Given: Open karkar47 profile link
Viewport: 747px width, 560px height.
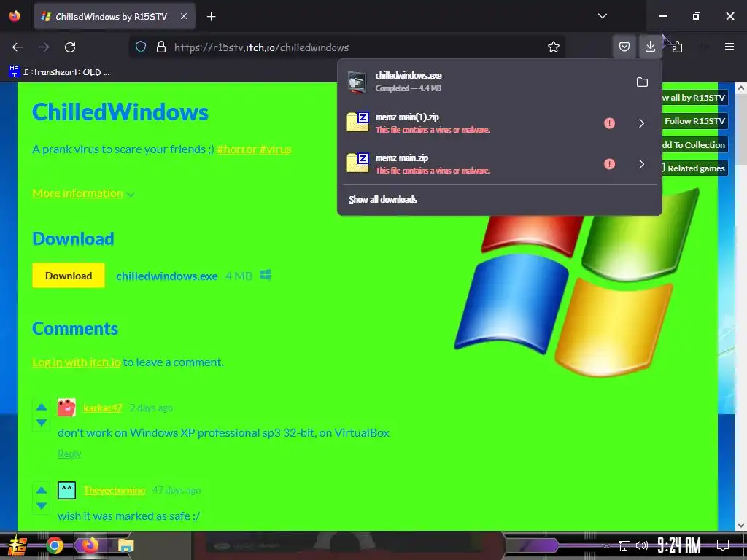Looking at the screenshot, I should [x=103, y=408].
